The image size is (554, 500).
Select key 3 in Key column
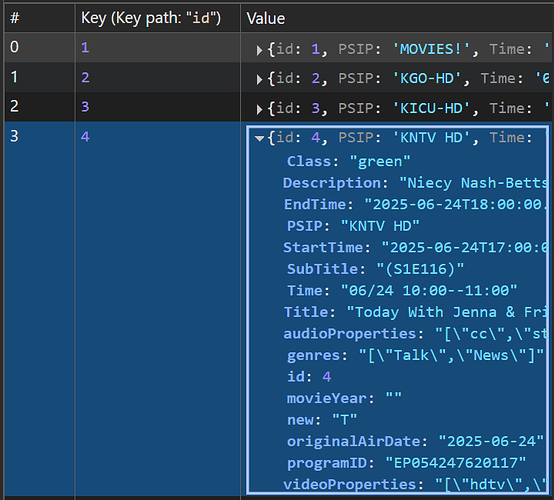click(85, 106)
